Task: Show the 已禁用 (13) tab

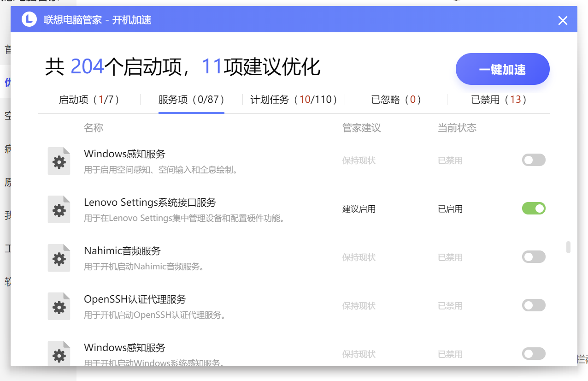Action: click(499, 100)
